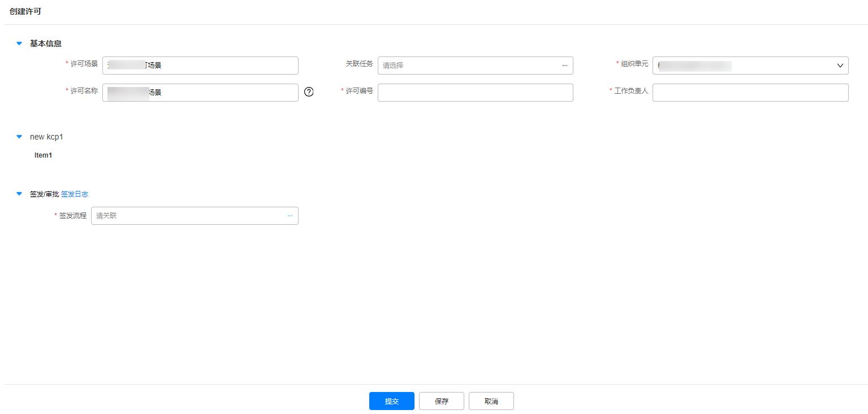The height and width of the screenshot is (414, 868).
Task: Focus the 许可编号 input field
Action: [476, 93]
